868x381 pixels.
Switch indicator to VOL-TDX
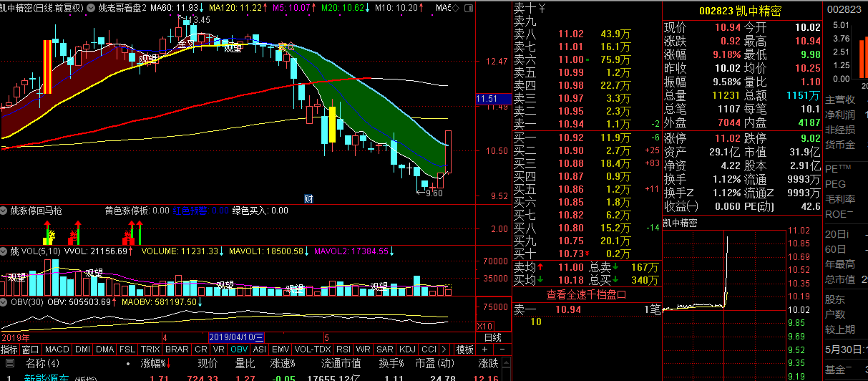313,349
